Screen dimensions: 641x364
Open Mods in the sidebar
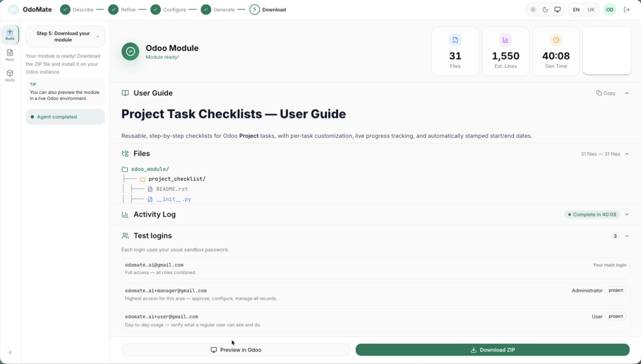click(10, 76)
